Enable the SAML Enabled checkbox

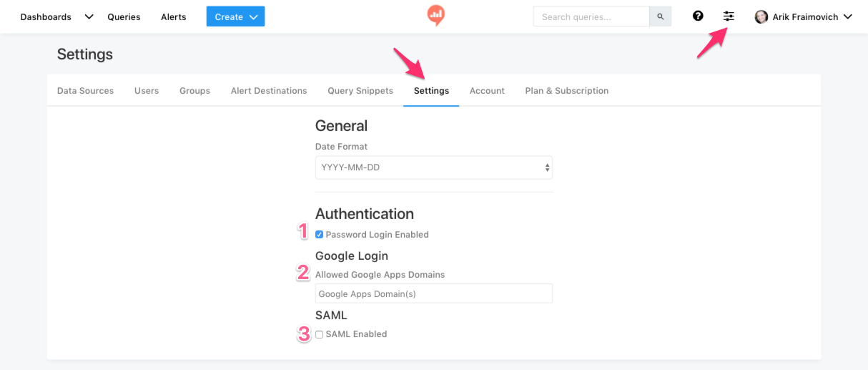319,334
